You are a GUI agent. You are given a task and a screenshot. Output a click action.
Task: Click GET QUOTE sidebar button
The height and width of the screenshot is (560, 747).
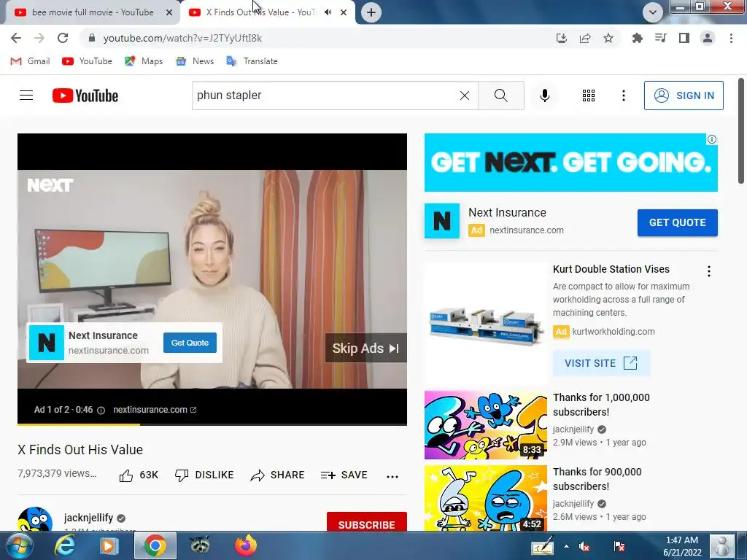click(678, 222)
